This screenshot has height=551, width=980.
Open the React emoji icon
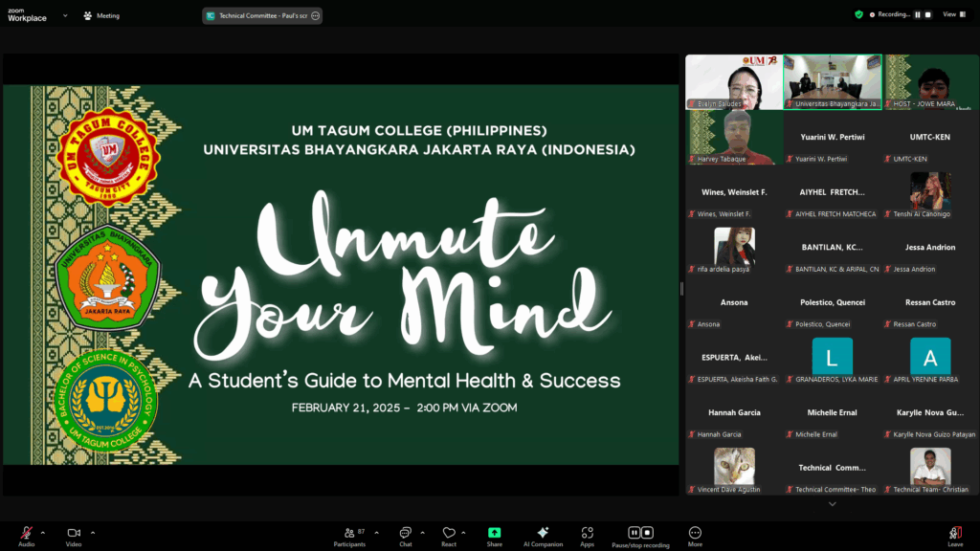(x=449, y=534)
